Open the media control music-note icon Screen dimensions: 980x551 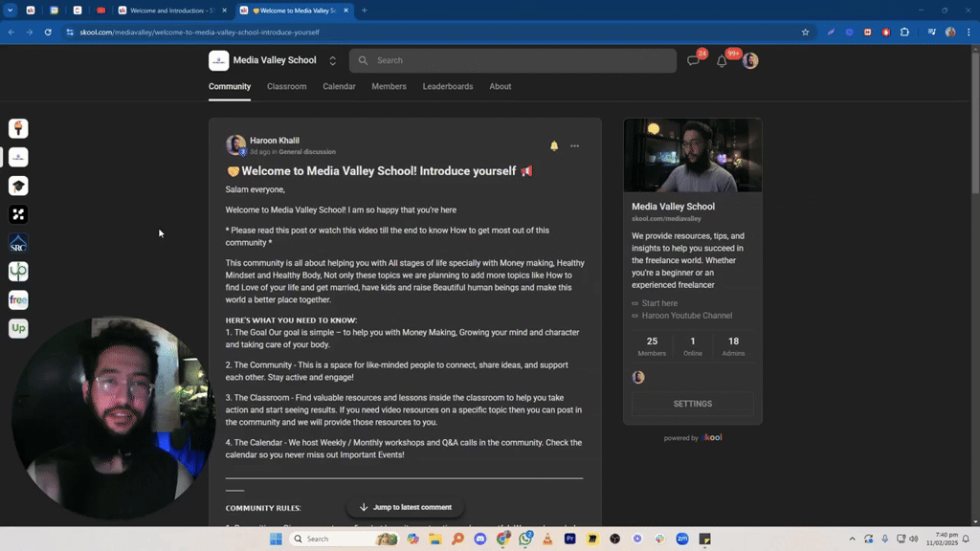931,32
